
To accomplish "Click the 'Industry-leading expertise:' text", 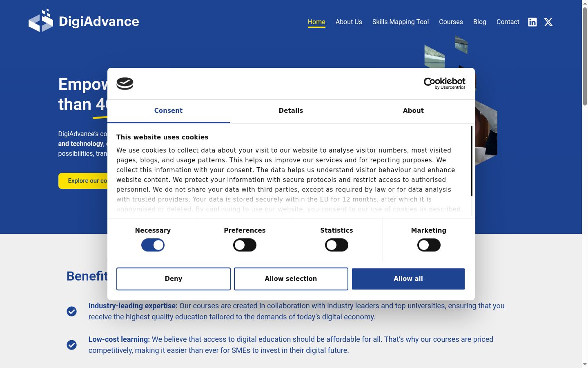I will (133, 306).
